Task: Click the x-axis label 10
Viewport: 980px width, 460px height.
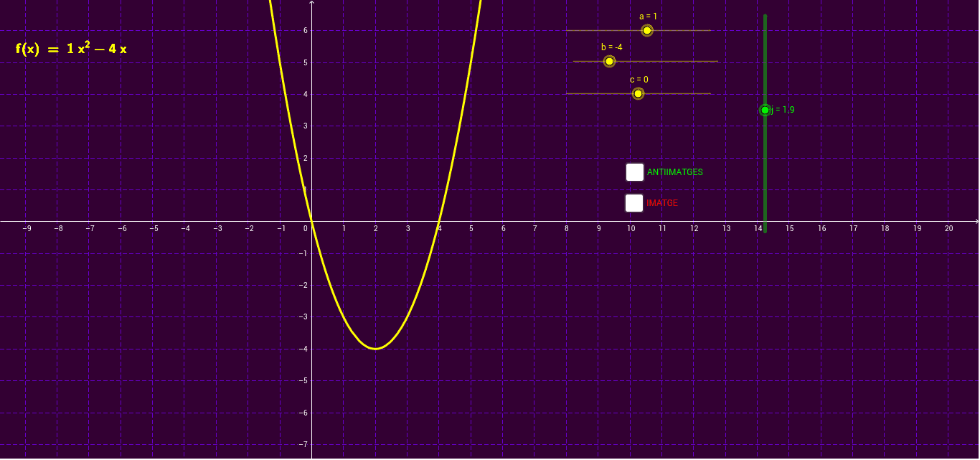Action: pyautogui.click(x=631, y=228)
